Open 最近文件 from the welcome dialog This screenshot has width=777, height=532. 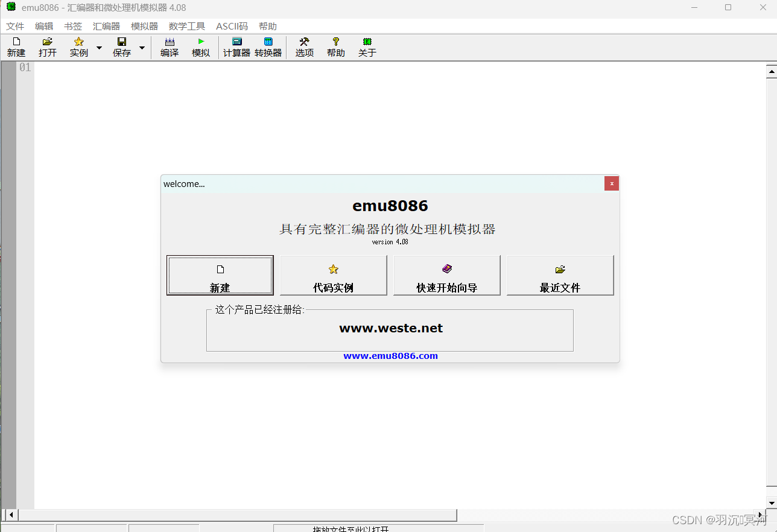pos(560,275)
